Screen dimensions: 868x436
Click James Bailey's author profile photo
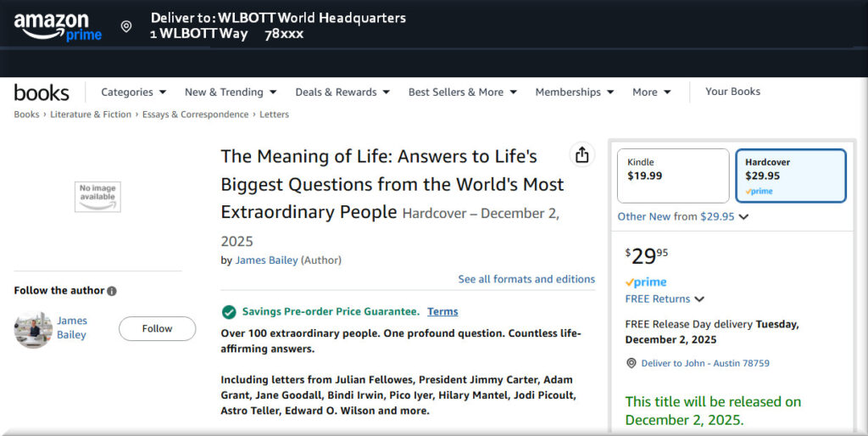(33, 328)
